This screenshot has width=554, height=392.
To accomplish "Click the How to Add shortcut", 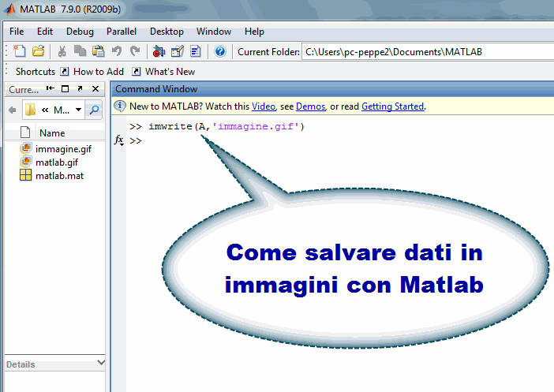I will tap(99, 72).
